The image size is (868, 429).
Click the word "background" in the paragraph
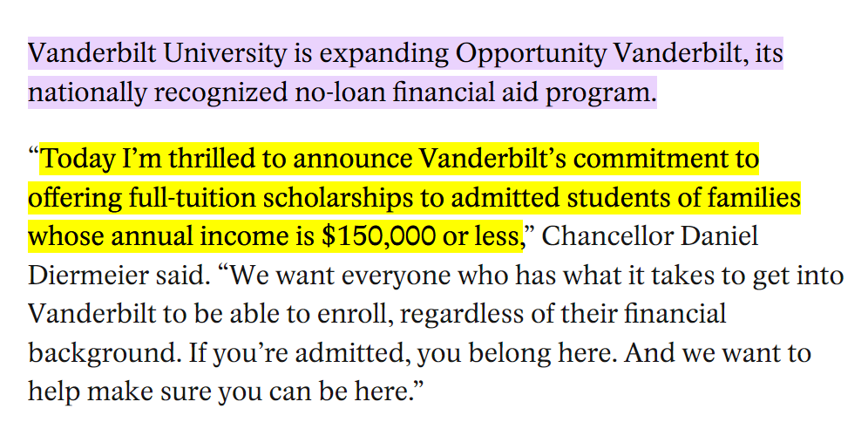click(95, 353)
